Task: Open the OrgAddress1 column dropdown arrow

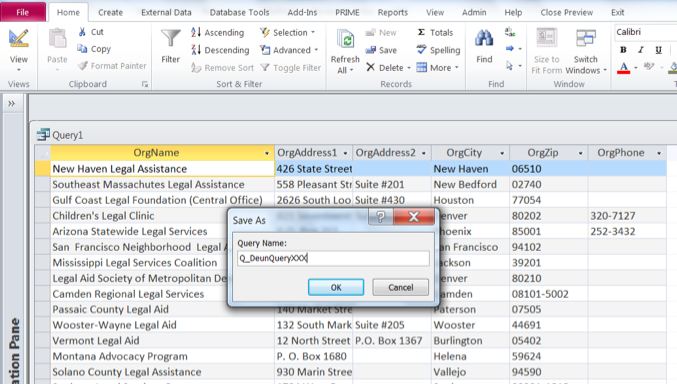Action: tap(345, 153)
